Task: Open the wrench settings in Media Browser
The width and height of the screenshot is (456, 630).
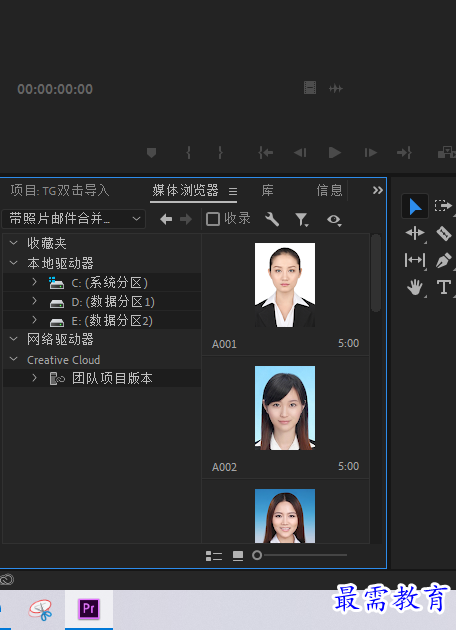Action: click(x=272, y=219)
